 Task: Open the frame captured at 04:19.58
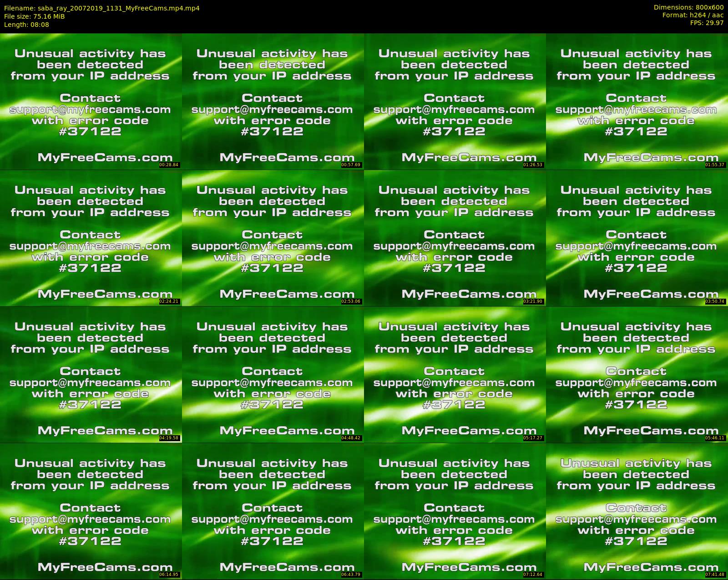coord(91,375)
